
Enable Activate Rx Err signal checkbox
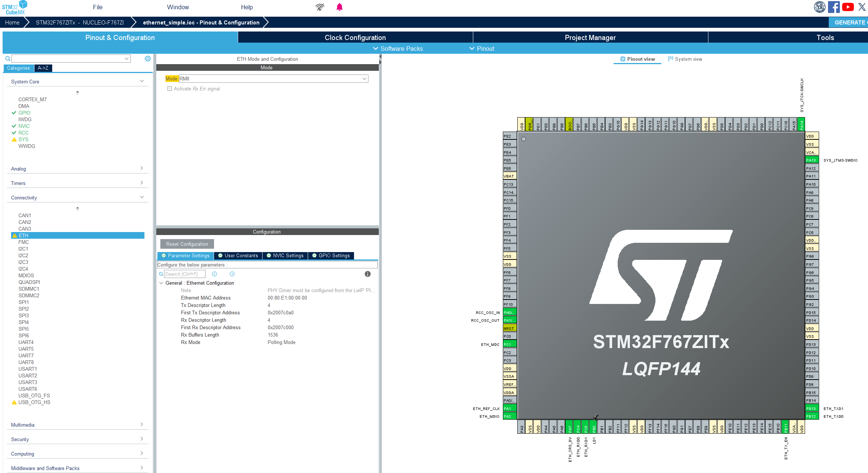click(170, 89)
